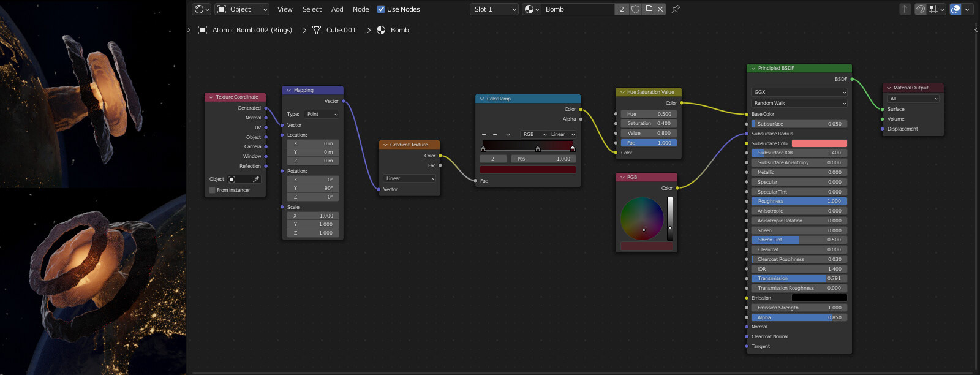Click the Saturation 0.400 field
Screen dimensions: 980x375
click(649, 123)
